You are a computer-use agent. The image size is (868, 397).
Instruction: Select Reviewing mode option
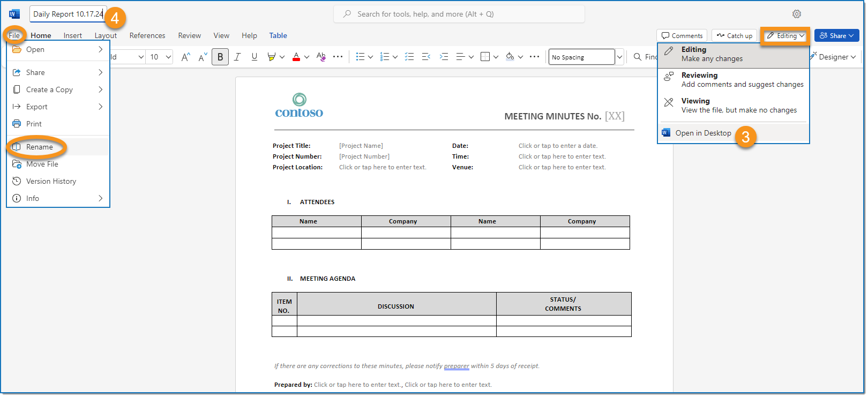733,80
